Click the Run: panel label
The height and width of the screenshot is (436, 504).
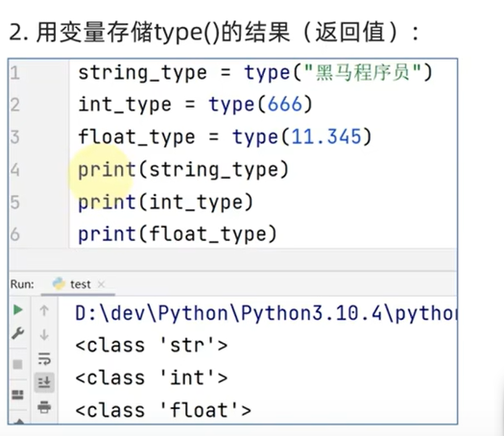pyautogui.click(x=22, y=284)
